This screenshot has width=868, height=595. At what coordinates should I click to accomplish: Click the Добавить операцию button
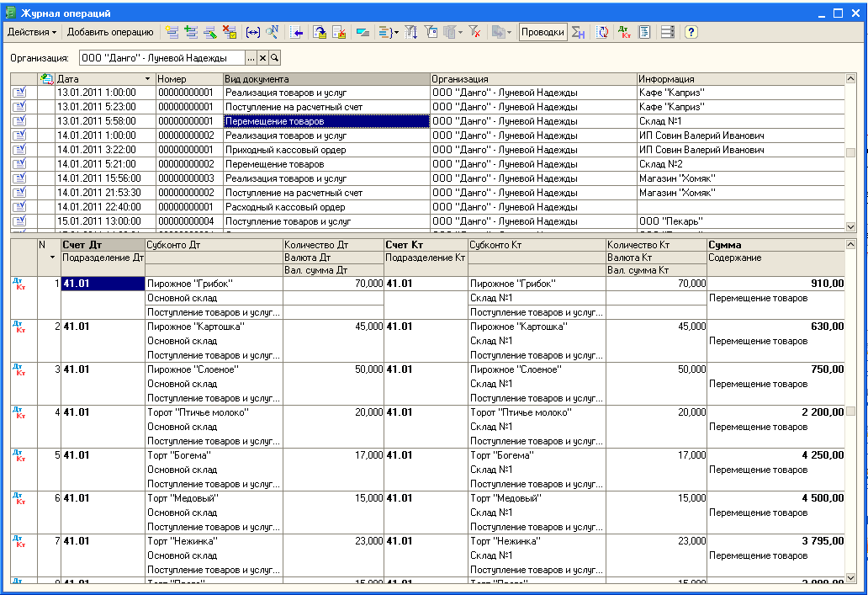click(x=110, y=32)
